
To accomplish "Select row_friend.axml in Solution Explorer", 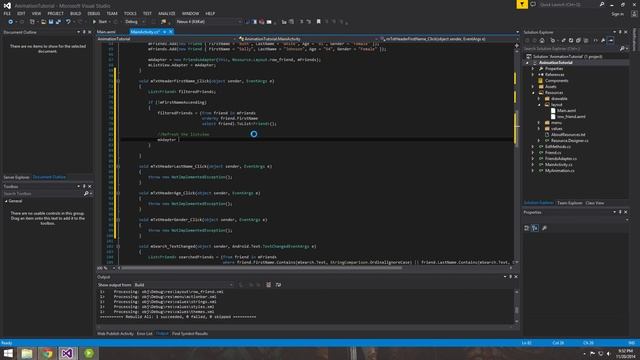I will [x=571, y=116].
